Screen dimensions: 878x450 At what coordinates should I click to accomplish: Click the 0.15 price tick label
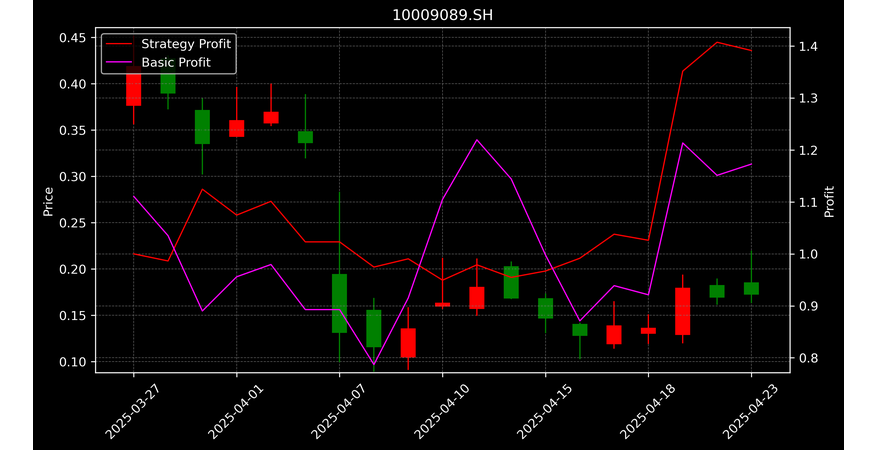(x=73, y=316)
